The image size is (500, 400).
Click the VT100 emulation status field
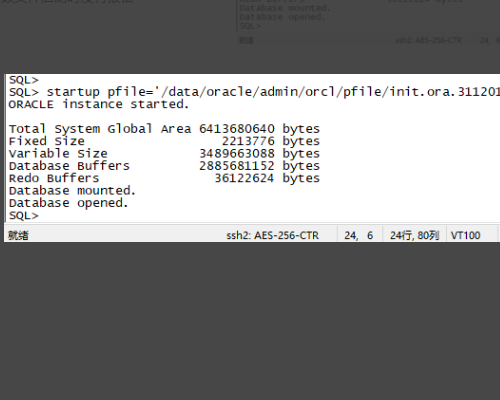coord(465,235)
